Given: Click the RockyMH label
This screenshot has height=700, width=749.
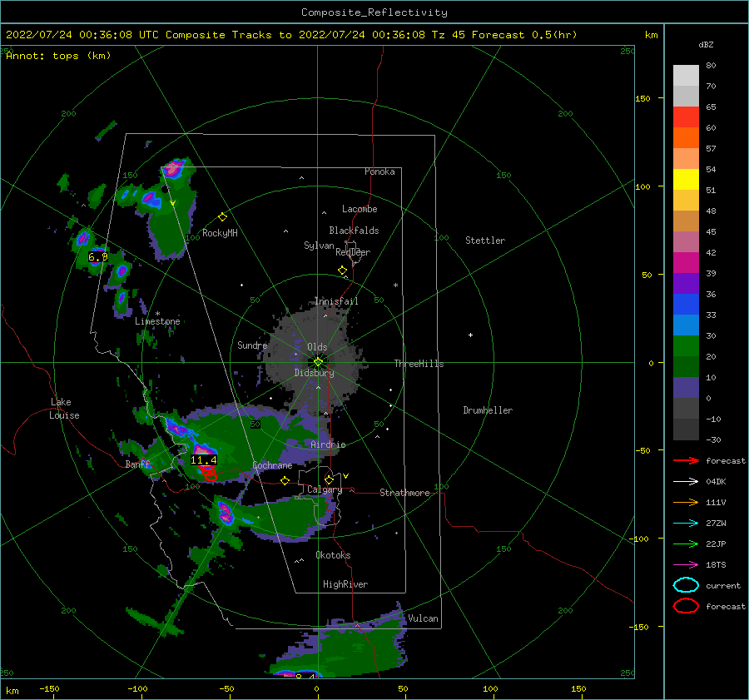Looking at the screenshot, I should pos(220,233).
